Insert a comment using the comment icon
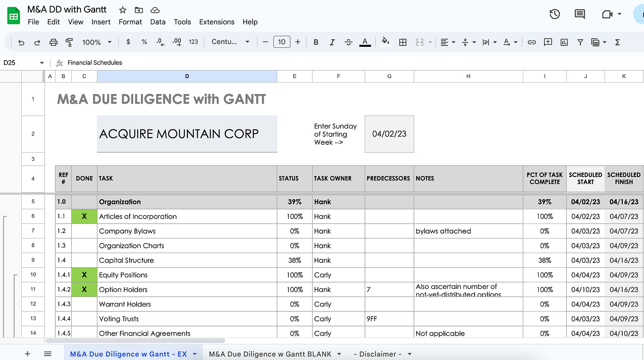Screen dimensions: 644x360 pyautogui.click(x=548, y=42)
